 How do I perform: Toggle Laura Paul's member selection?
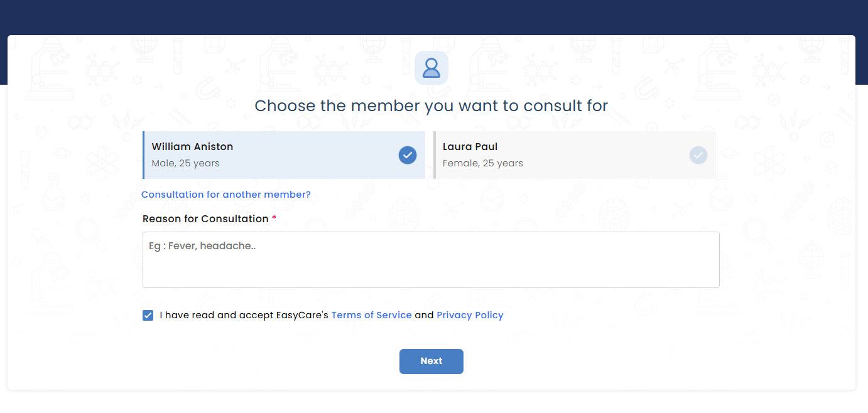pyautogui.click(x=565, y=154)
